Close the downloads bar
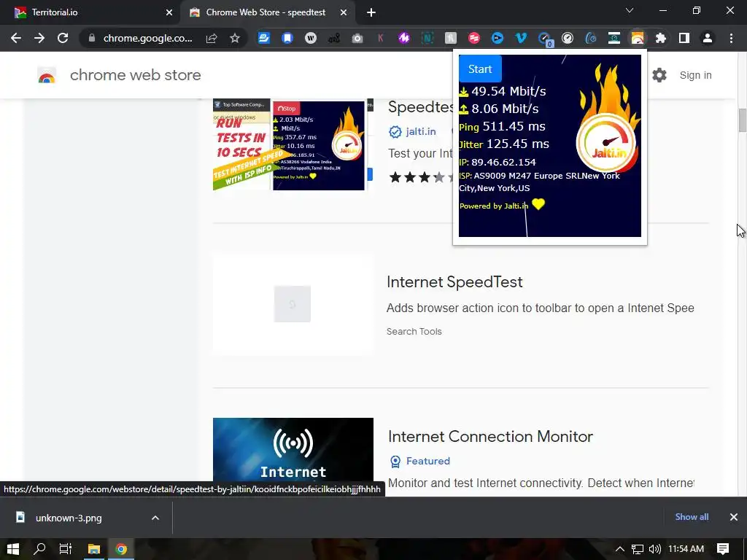 [x=734, y=517]
